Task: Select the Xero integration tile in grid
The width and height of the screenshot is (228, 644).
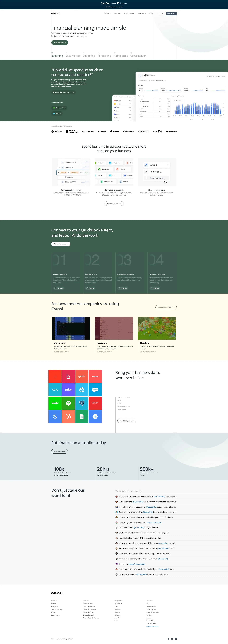Action: [55, 390]
